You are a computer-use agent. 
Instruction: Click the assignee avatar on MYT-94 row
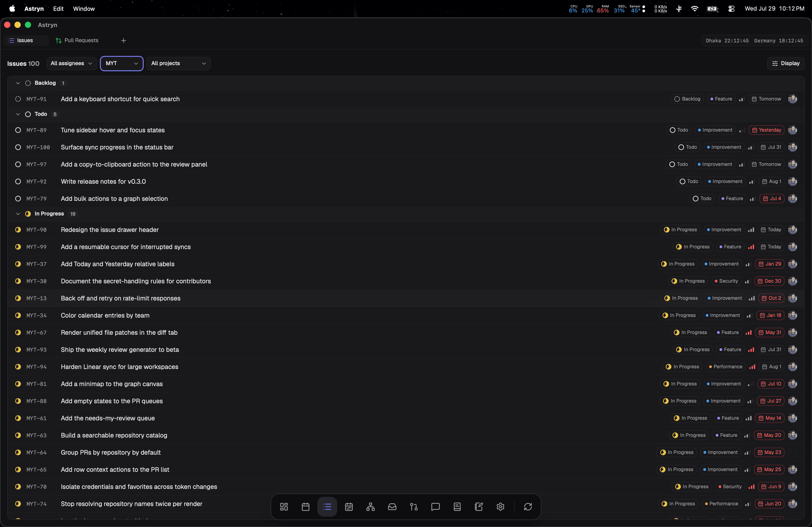[x=793, y=367]
